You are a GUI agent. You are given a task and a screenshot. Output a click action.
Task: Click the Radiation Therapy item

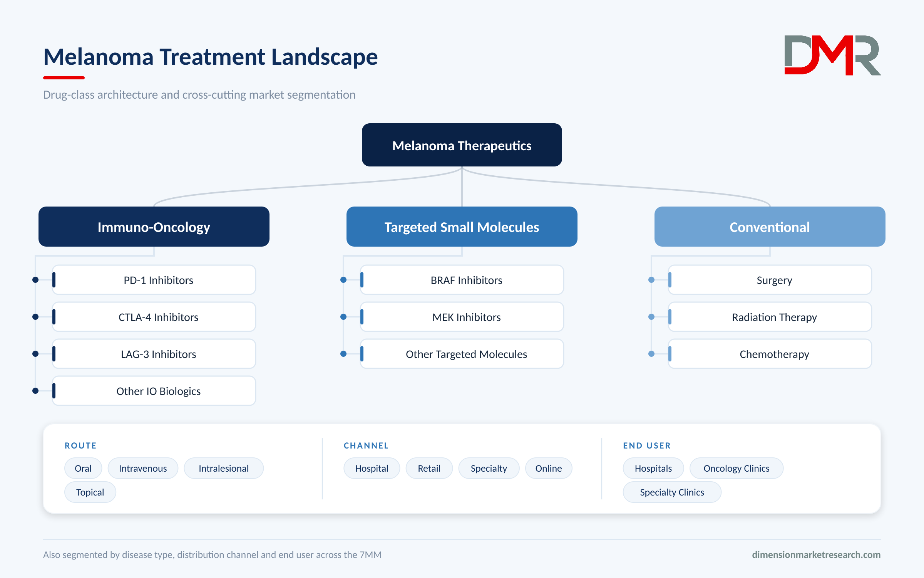[x=770, y=317]
